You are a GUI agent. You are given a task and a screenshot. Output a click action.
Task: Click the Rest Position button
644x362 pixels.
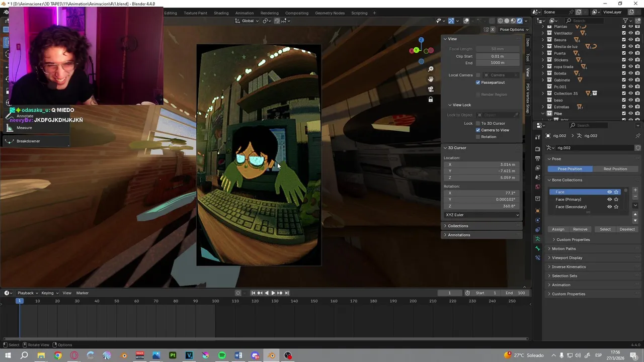coord(615,169)
